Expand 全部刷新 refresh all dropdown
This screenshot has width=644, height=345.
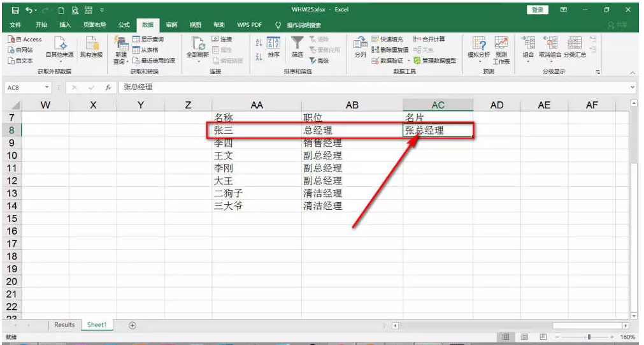(x=198, y=61)
